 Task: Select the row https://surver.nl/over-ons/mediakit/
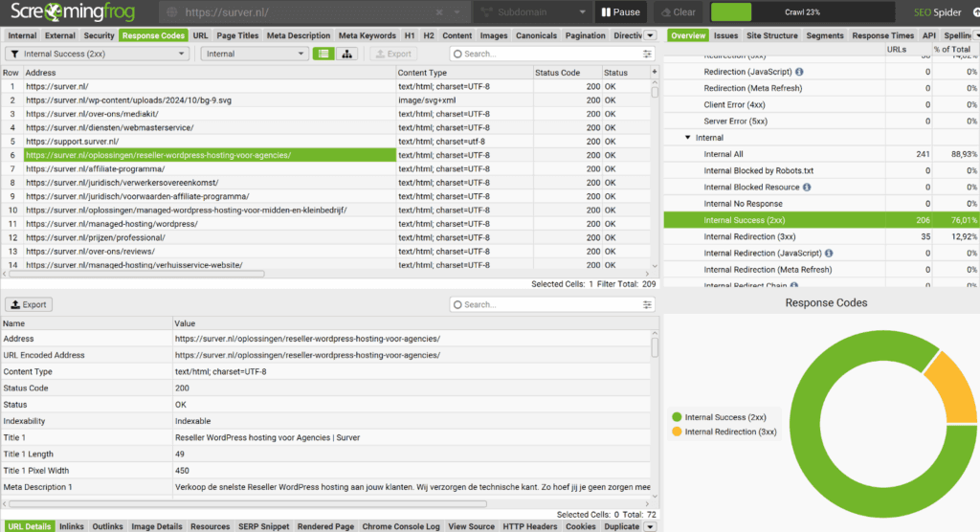(x=325, y=114)
